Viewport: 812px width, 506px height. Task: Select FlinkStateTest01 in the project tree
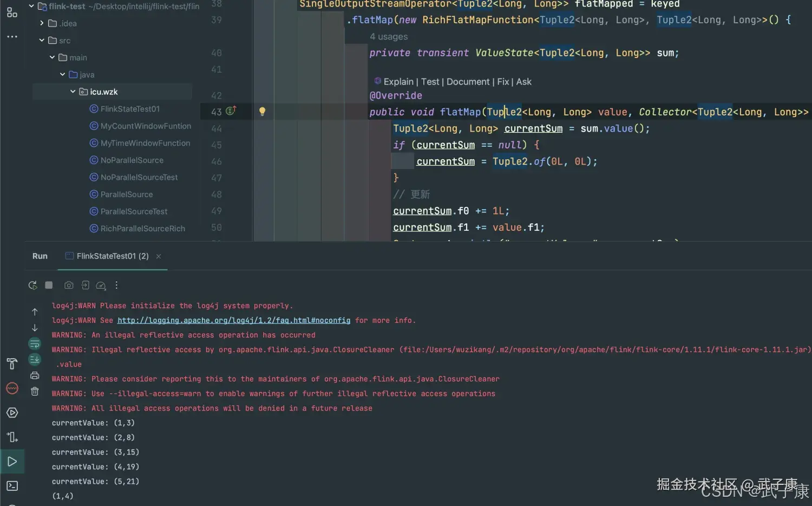tap(130, 109)
